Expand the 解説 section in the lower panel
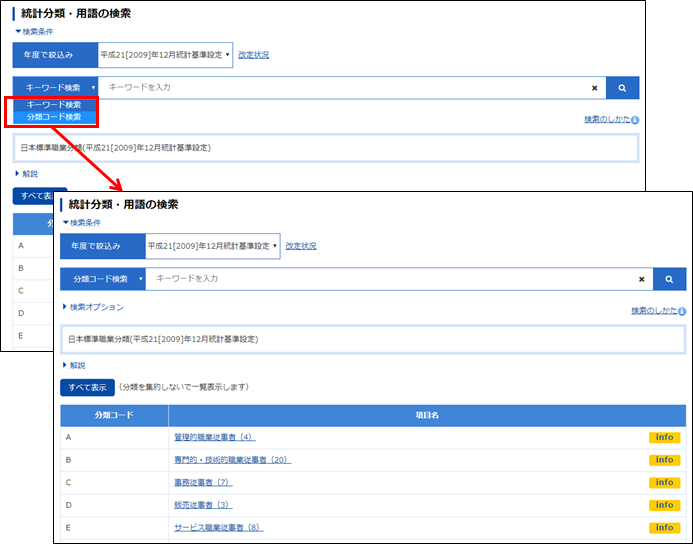The image size is (693, 544). (74, 365)
